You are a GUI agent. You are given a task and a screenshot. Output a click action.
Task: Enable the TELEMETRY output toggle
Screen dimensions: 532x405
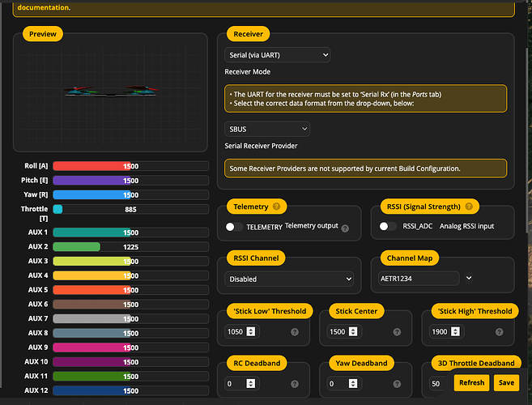pos(234,227)
